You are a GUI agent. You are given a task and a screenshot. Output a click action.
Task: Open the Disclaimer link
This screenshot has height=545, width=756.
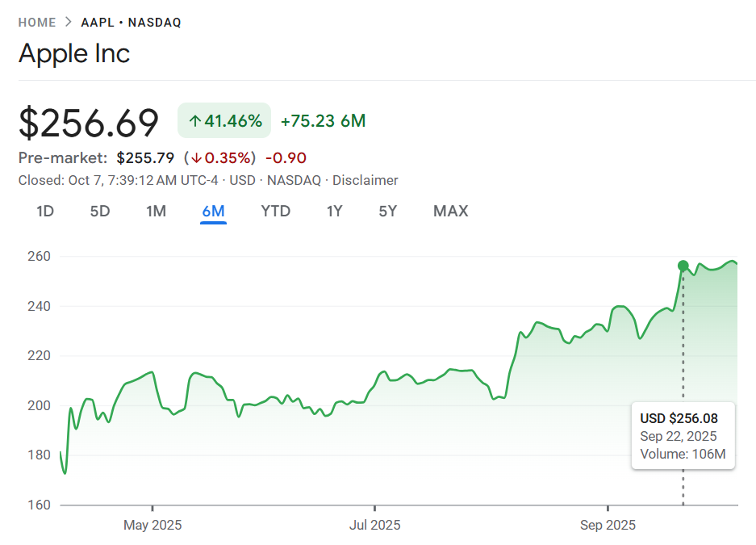(x=365, y=180)
